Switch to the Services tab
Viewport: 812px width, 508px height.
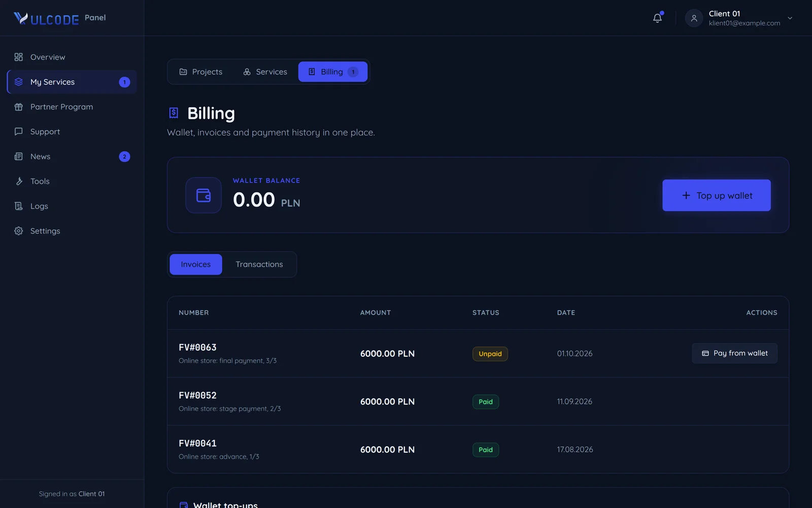[x=265, y=72]
